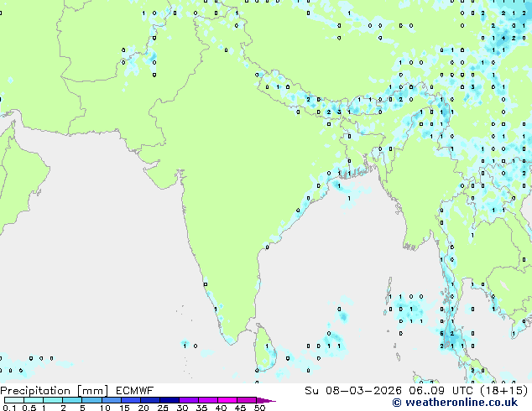
Task: Click the '10' legend scale value
Action: (x=105, y=408)
